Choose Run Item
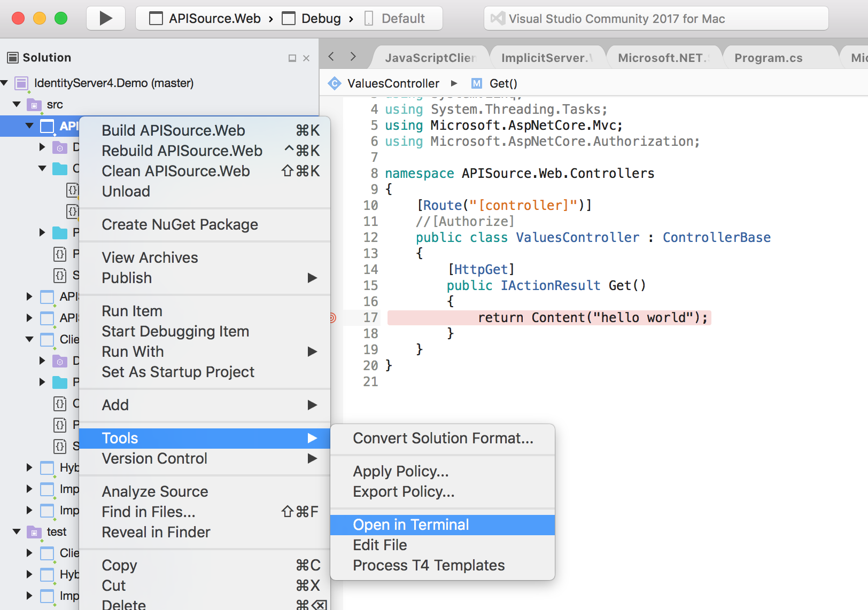Image resolution: width=868 pixels, height=610 pixels. click(205, 311)
